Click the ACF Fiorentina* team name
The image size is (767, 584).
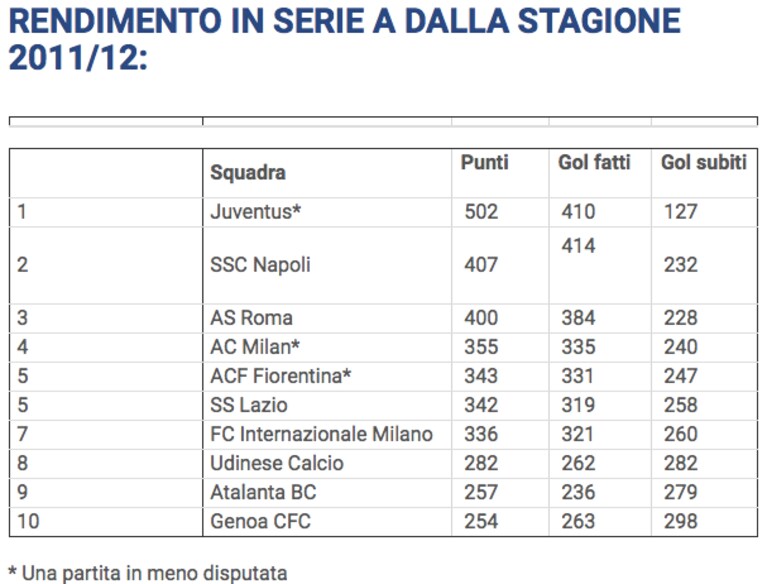pos(280,376)
